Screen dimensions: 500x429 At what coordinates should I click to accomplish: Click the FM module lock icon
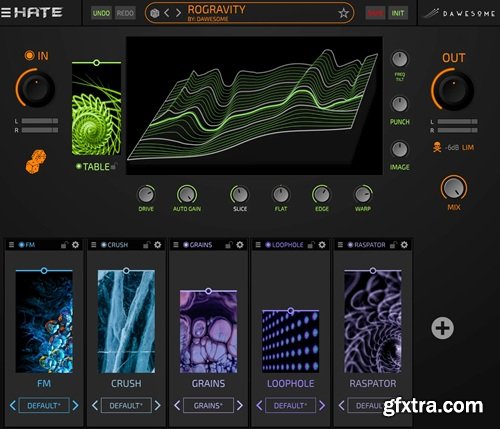coord(64,245)
